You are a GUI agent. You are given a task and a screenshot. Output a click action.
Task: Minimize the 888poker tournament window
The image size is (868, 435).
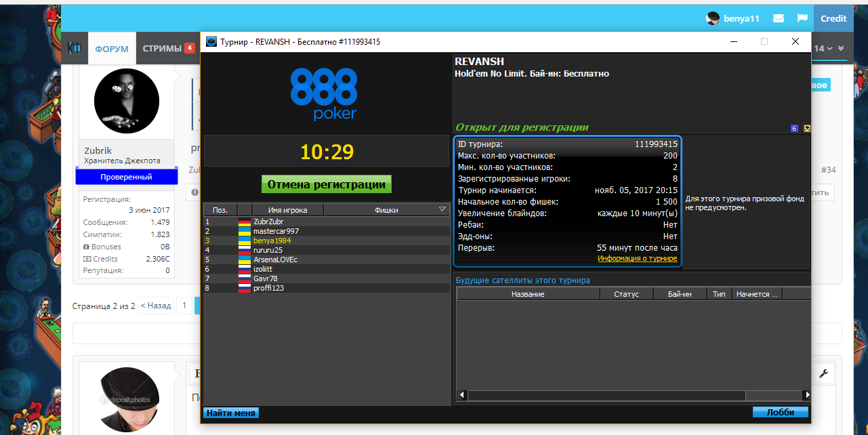(733, 41)
